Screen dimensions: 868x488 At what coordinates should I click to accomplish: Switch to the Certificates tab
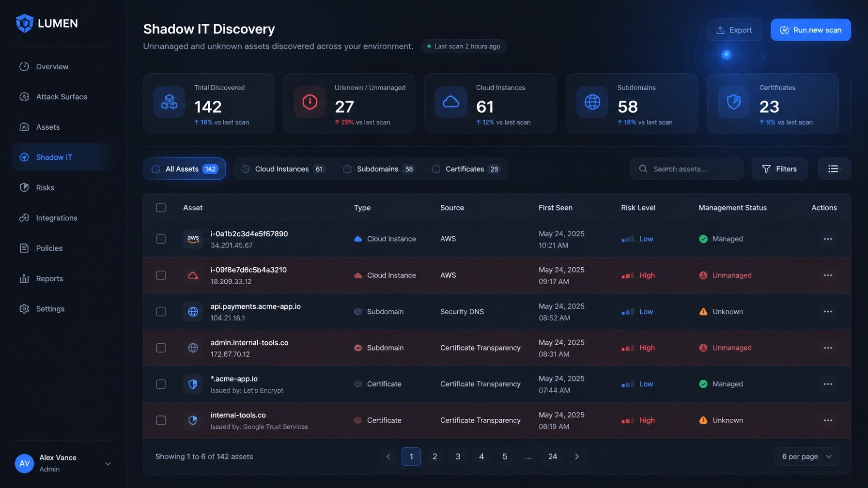[465, 169]
